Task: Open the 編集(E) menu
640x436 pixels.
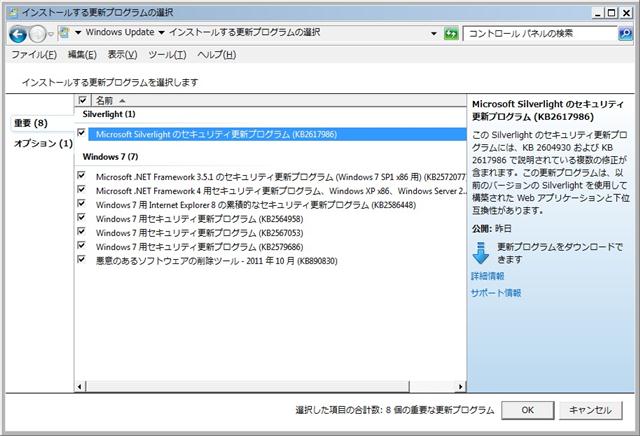Action: (x=82, y=55)
